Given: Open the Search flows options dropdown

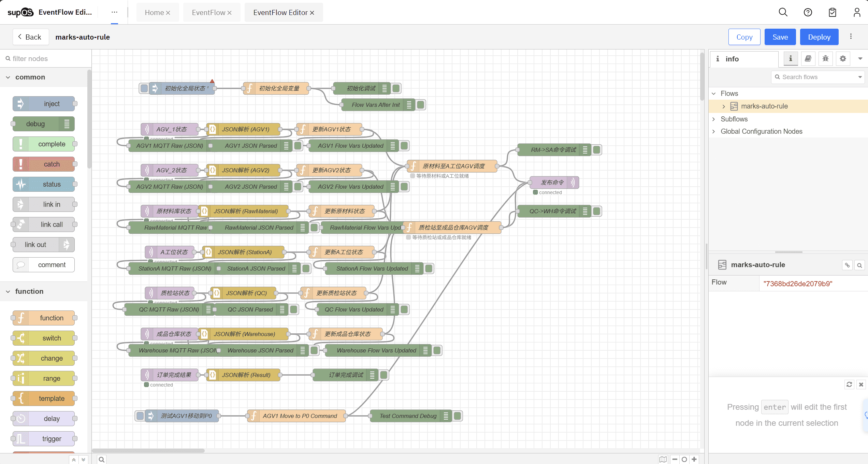Looking at the screenshot, I should coord(860,77).
